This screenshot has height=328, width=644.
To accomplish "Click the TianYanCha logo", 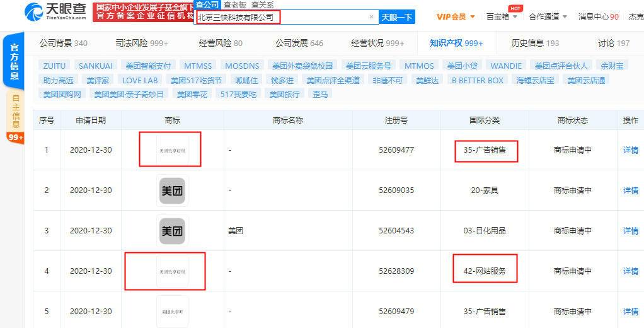I will pyautogui.click(x=55, y=11).
